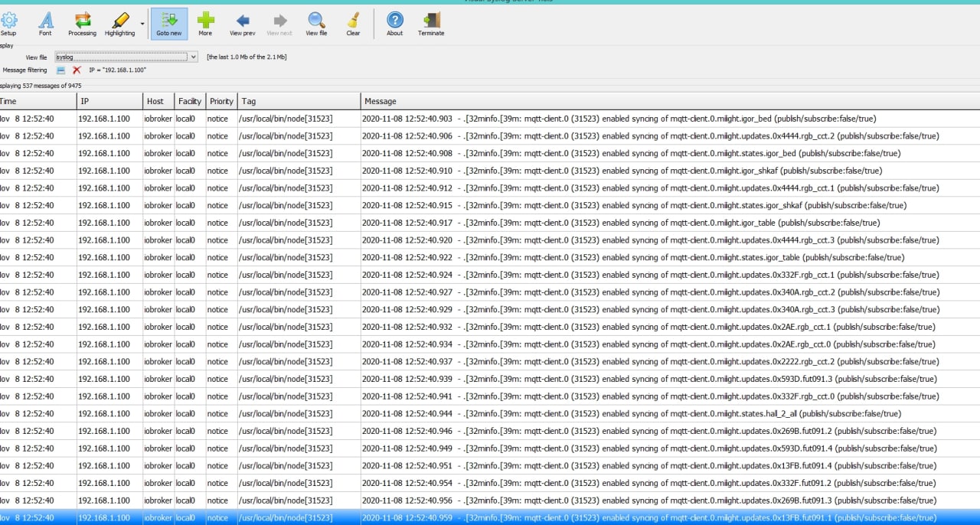Remove the message filter with red X

77,70
